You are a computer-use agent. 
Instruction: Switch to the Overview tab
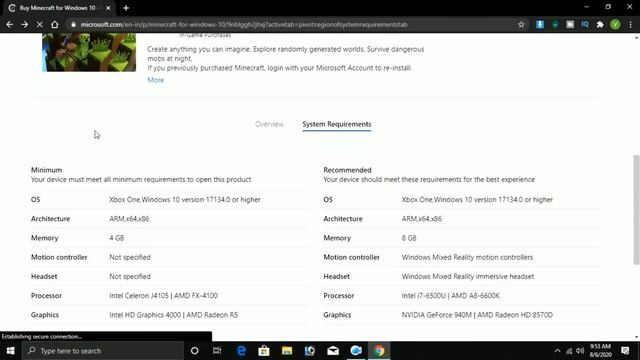[x=269, y=124]
